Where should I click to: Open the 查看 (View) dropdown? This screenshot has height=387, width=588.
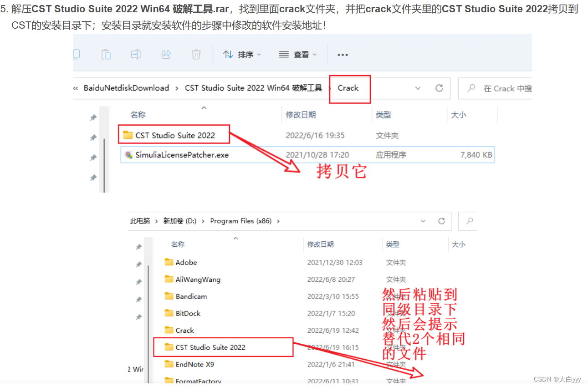(x=298, y=54)
